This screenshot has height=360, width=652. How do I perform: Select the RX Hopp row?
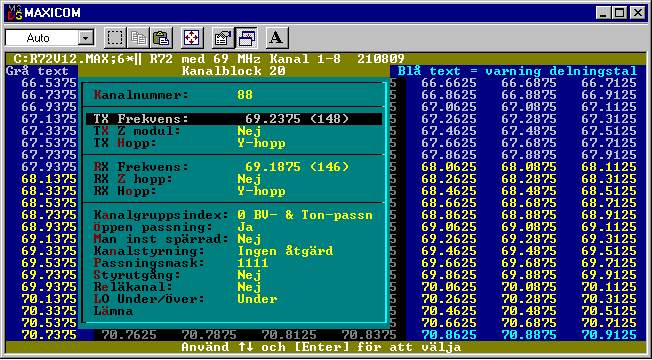click(x=234, y=191)
